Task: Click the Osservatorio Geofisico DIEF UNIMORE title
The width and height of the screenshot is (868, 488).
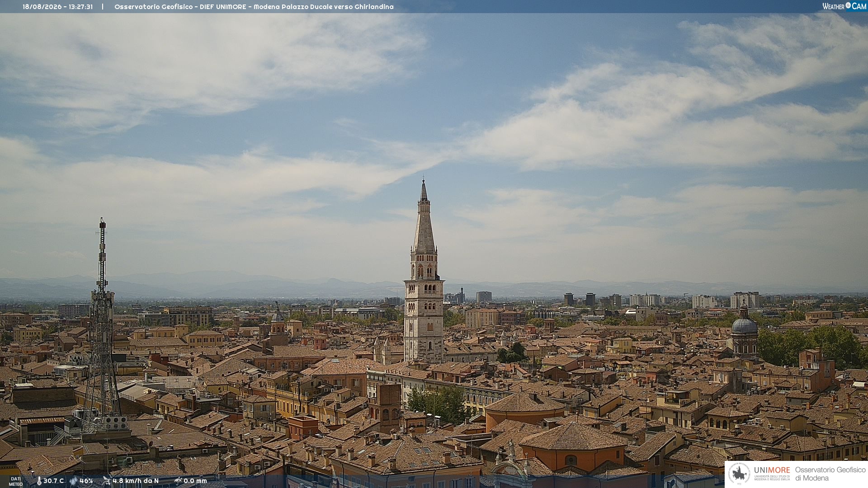Action: coord(180,7)
